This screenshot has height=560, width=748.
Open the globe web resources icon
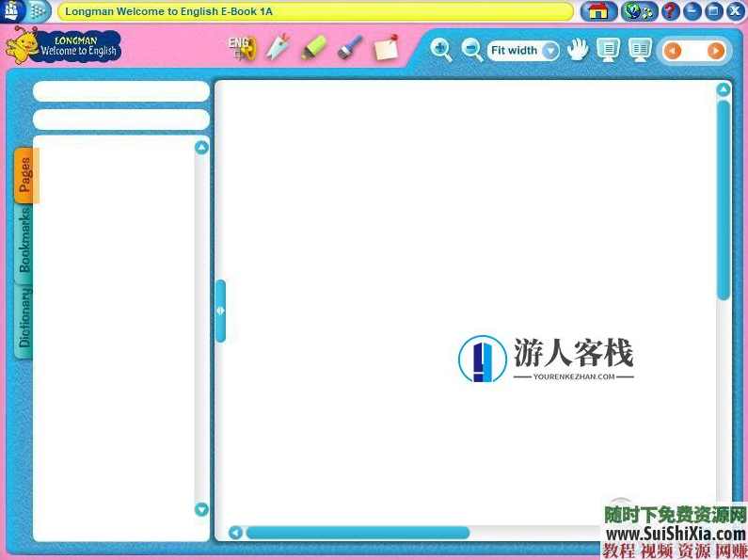pos(639,11)
